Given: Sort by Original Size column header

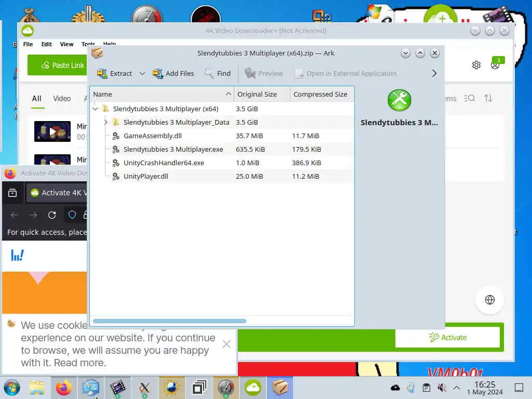Looking at the screenshot, I should (262, 95).
